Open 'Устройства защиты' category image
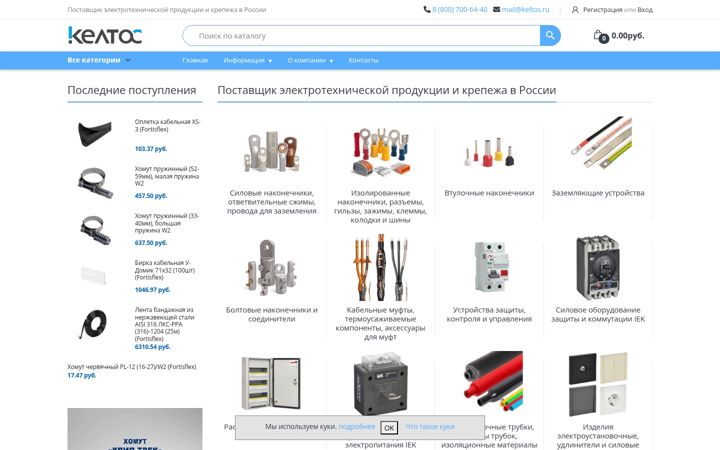Image resolution: width=720 pixels, height=450 pixels. tap(490, 267)
